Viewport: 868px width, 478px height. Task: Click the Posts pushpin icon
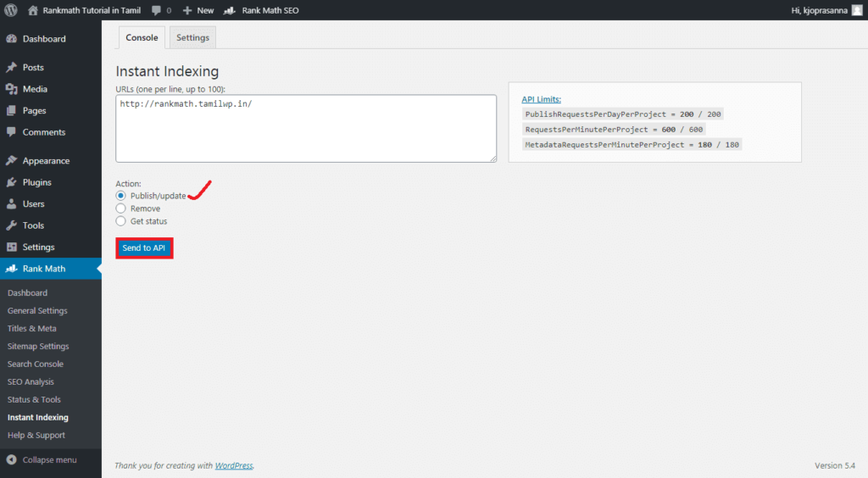tap(11, 67)
